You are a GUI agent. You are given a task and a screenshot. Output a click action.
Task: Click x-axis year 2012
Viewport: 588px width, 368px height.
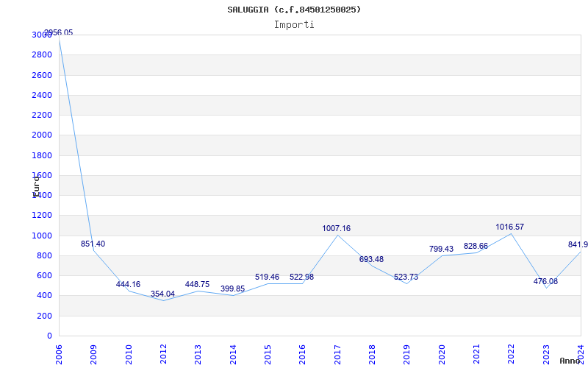(x=163, y=355)
